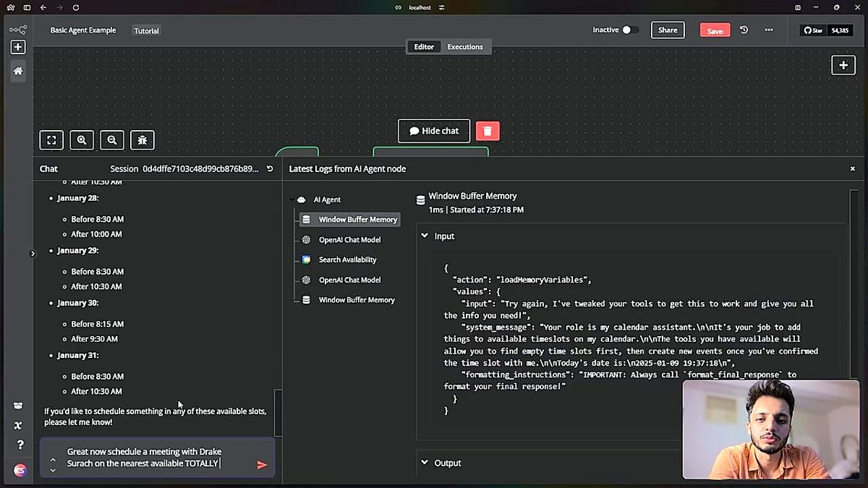Reset the chat session icon
The width and height of the screenshot is (868, 488).
pyautogui.click(x=270, y=168)
